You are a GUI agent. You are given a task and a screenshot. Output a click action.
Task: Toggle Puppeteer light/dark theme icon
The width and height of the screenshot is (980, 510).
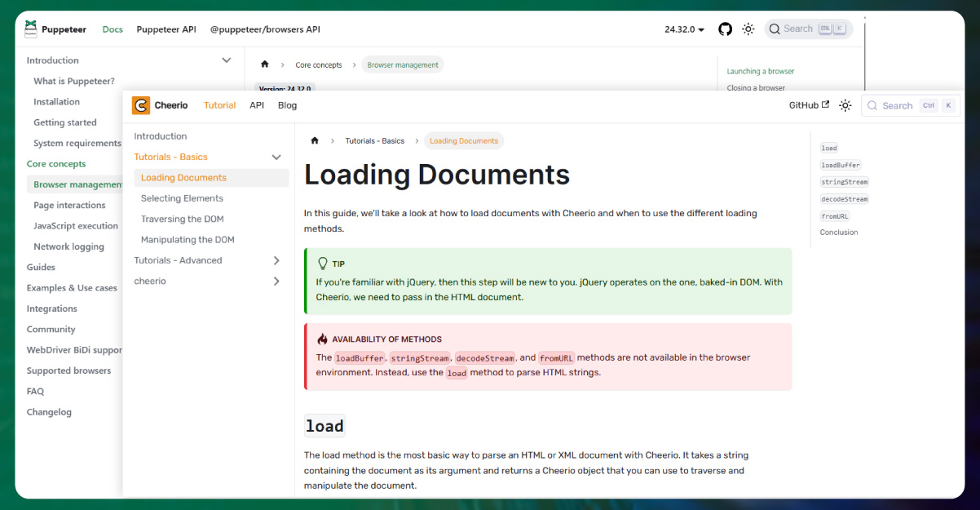pos(748,29)
